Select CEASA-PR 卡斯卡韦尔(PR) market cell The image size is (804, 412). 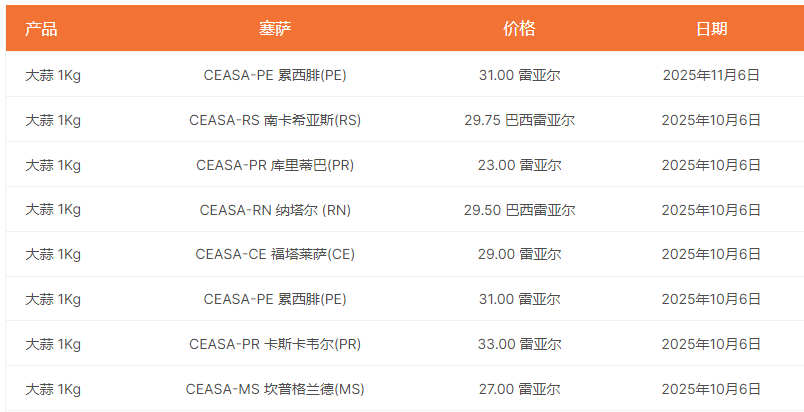(x=275, y=344)
